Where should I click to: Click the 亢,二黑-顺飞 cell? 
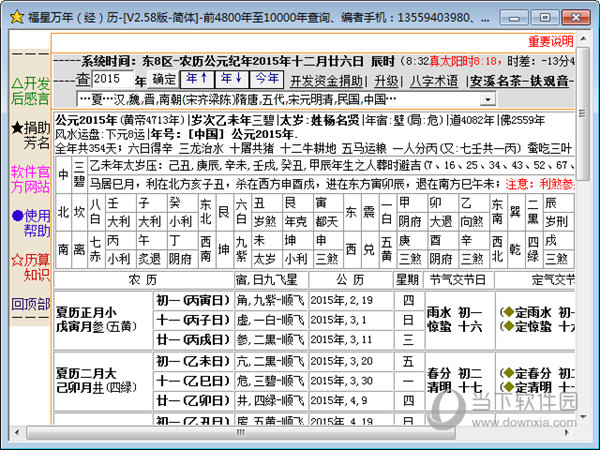point(271,362)
